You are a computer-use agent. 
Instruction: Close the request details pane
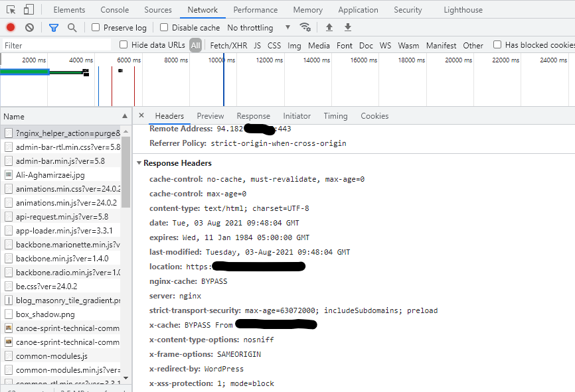pyautogui.click(x=141, y=116)
